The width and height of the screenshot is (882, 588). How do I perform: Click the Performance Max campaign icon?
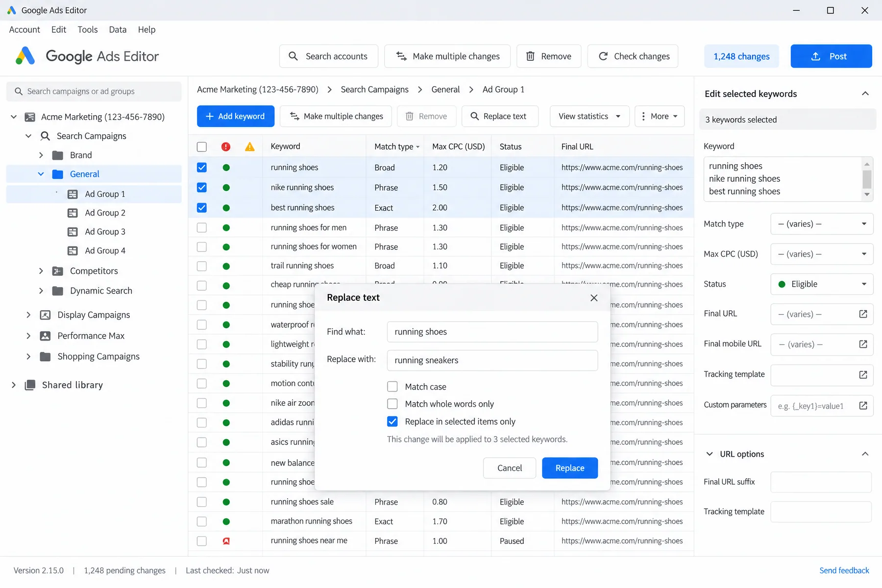(45, 336)
